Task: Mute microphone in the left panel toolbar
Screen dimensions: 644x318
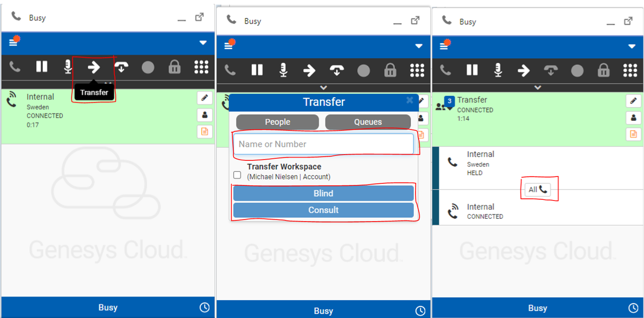Action: point(68,67)
